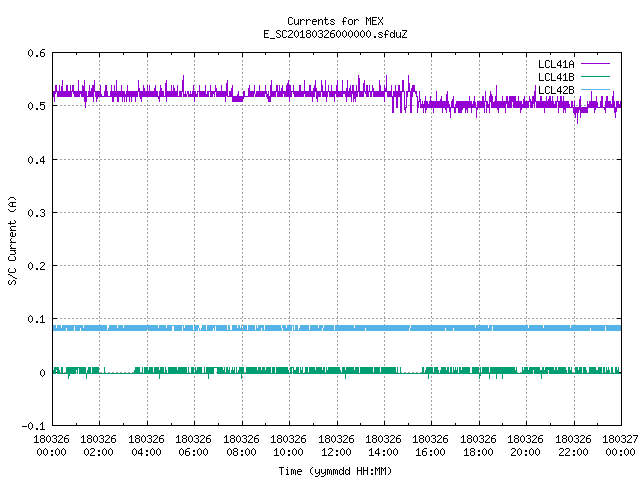Image resolution: width=640 pixels, height=480 pixels.
Task: Click the LCL41B legend label
Action: 556,77
